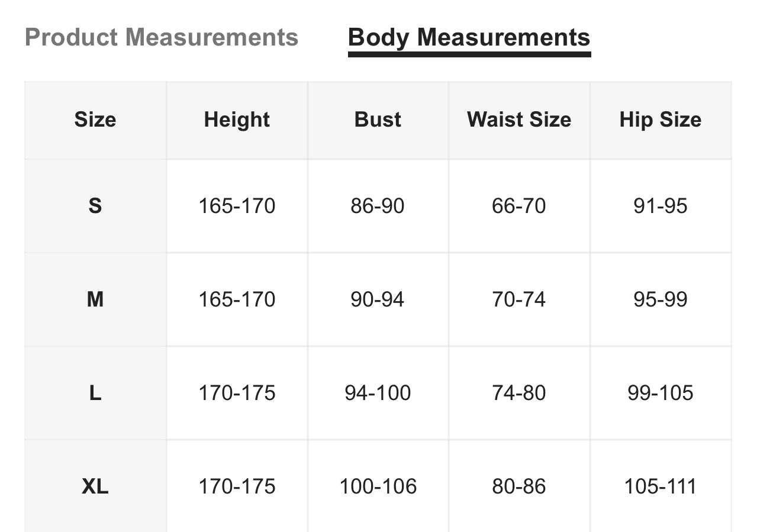The width and height of the screenshot is (760, 532).
Task: Click the Waist Size column header
Action: [x=519, y=120]
